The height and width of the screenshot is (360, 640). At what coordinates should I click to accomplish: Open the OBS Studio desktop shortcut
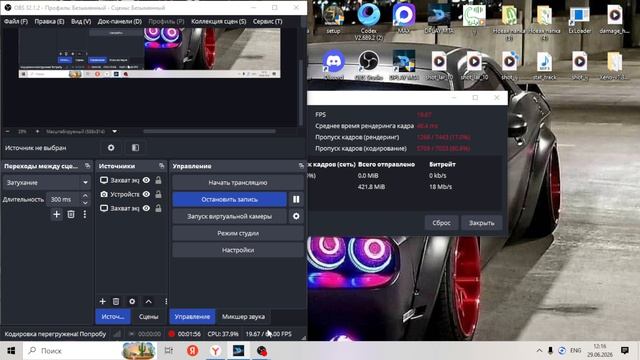pyautogui.click(x=369, y=64)
